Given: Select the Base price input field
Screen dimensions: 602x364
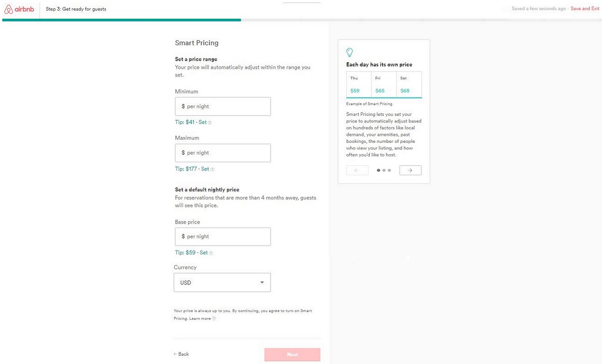Looking at the screenshot, I should 223,236.
